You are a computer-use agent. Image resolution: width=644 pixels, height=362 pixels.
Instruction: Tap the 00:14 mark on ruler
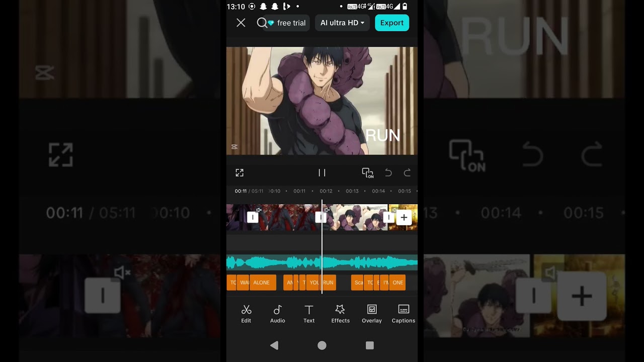(x=378, y=191)
